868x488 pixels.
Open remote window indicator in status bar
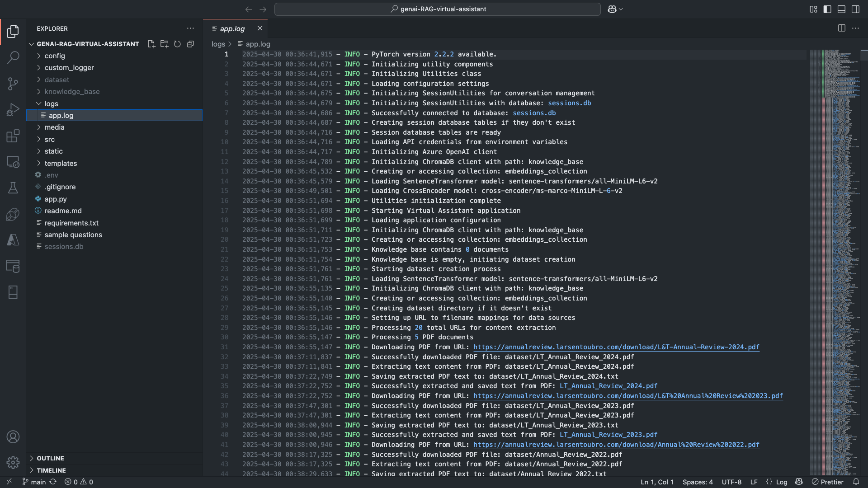tap(9, 482)
